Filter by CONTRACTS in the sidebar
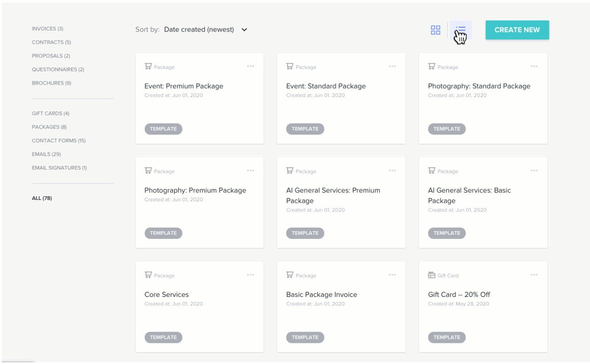The image size is (590, 364). point(51,42)
